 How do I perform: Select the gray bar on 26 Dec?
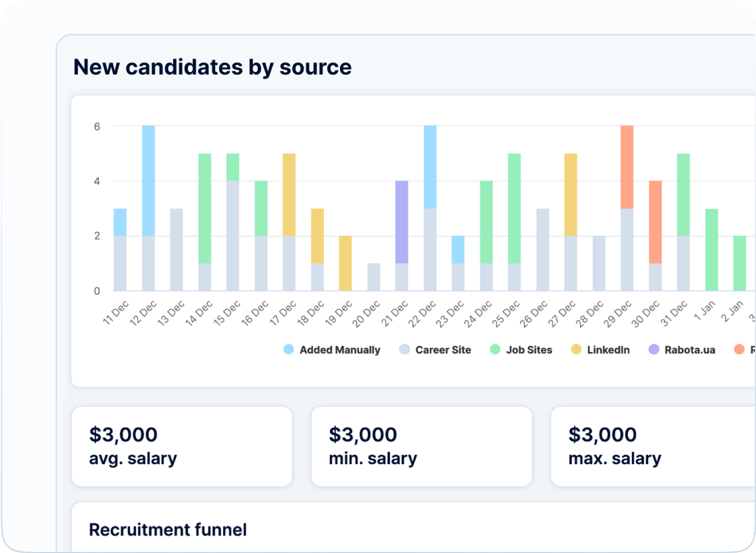tap(543, 250)
